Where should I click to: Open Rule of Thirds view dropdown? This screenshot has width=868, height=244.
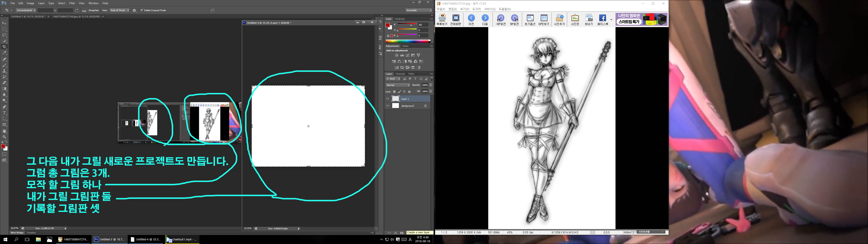tap(120, 10)
